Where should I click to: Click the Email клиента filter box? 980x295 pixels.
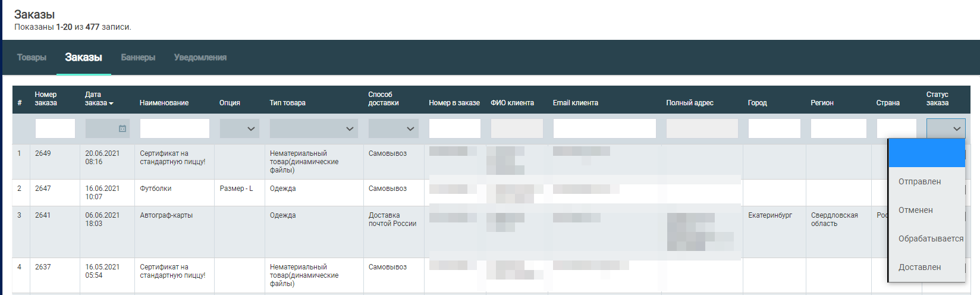(x=604, y=128)
